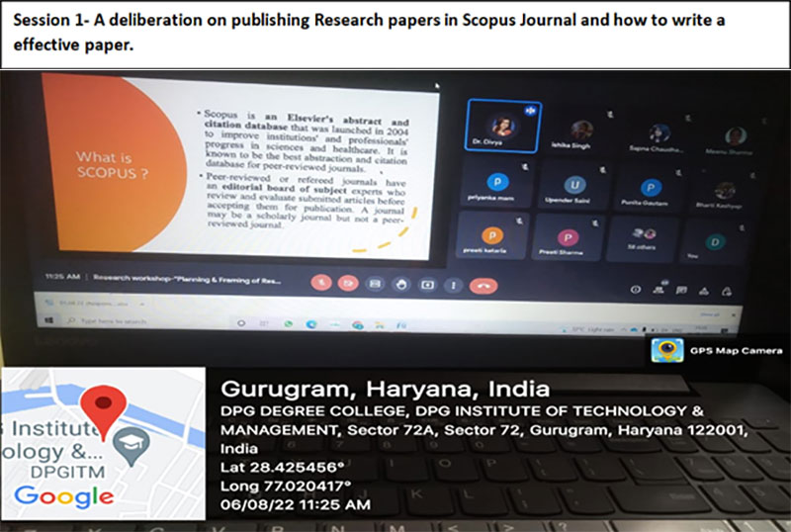791x532 pixels.
Task: Select Punita Gautam's participant tile
Action: [649, 190]
